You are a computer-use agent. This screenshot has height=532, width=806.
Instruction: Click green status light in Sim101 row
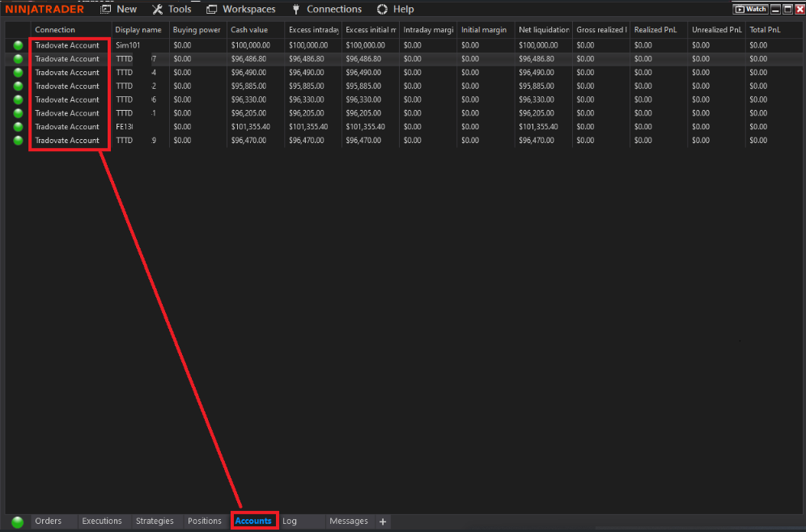[x=18, y=45]
